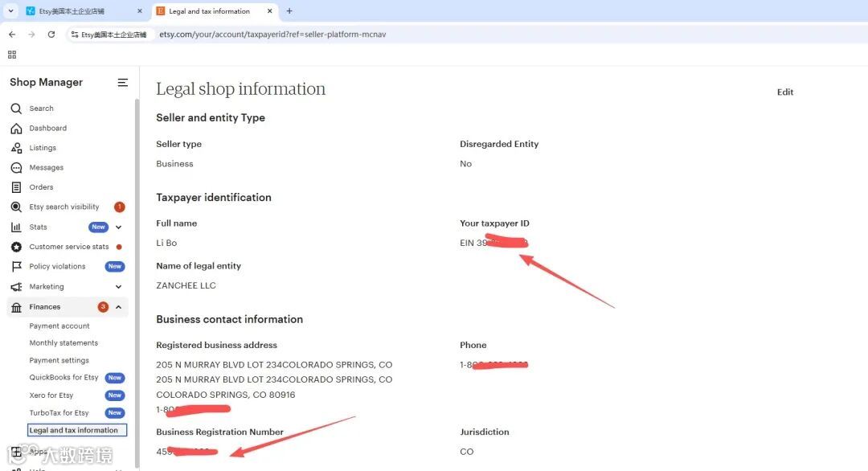
Task: Select the Legal and tax information browser tab
Action: tap(215, 11)
